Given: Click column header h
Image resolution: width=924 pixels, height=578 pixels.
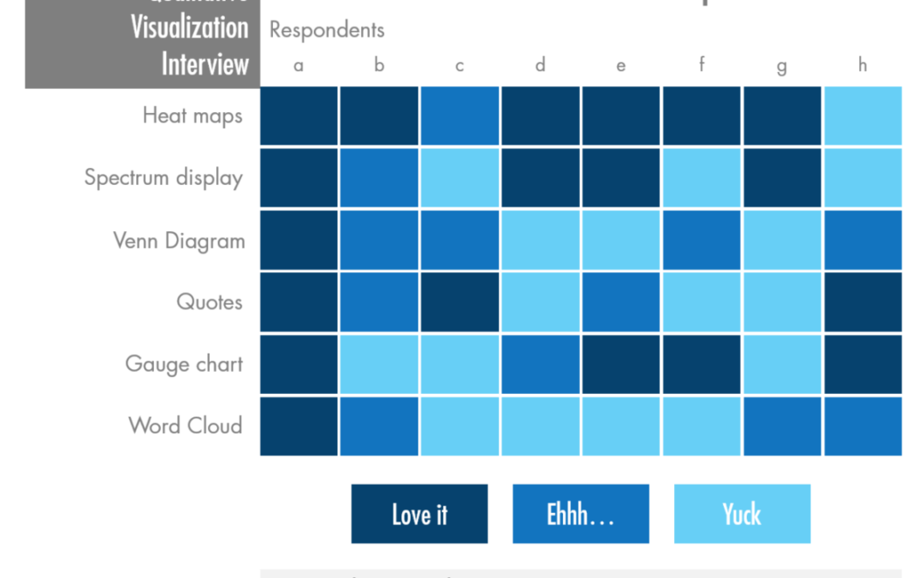Looking at the screenshot, I should coord(862,64).
